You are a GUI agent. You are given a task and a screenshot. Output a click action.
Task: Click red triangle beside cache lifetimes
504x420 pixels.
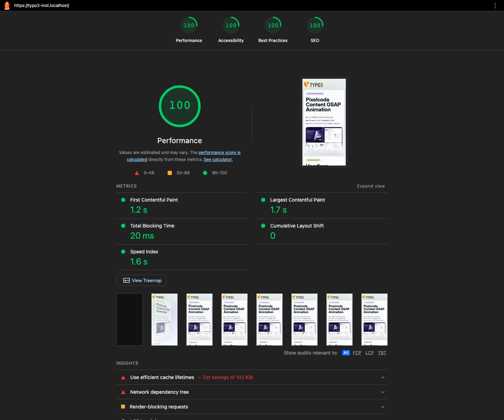(x=123, y=377)
